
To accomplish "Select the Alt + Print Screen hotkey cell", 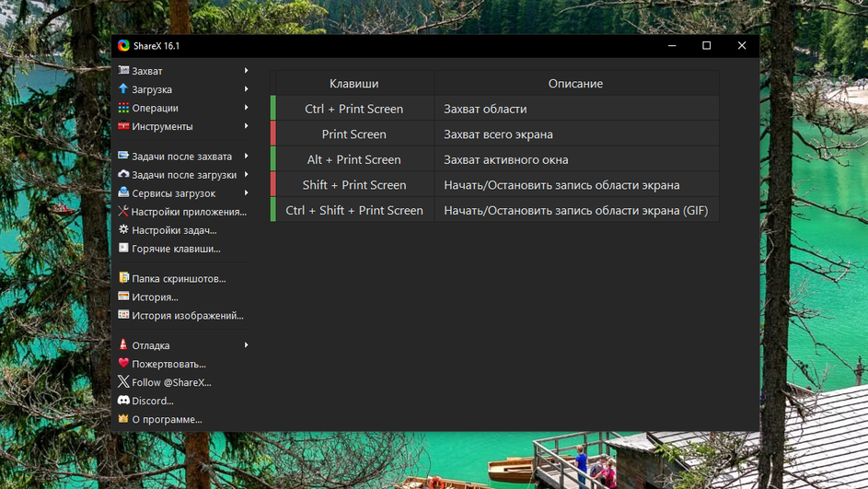I will pyautogui.click(x=354, y=159).
